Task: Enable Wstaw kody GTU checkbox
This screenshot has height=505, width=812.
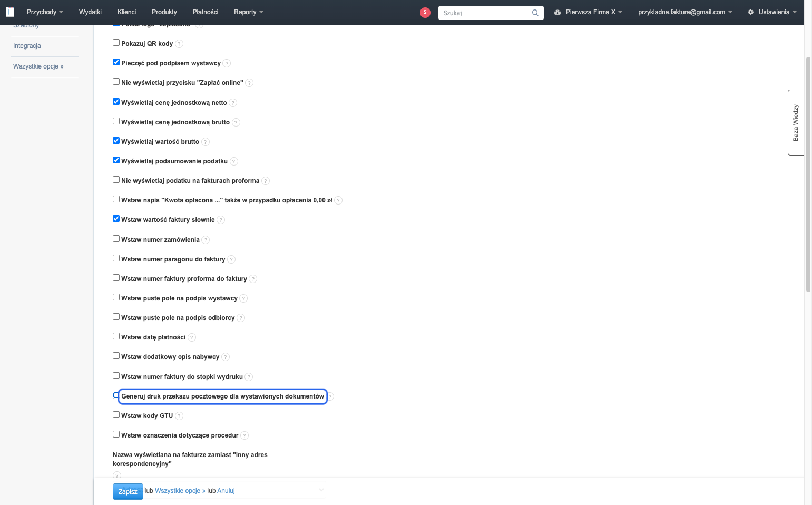Action: click(x=116, y=415)
